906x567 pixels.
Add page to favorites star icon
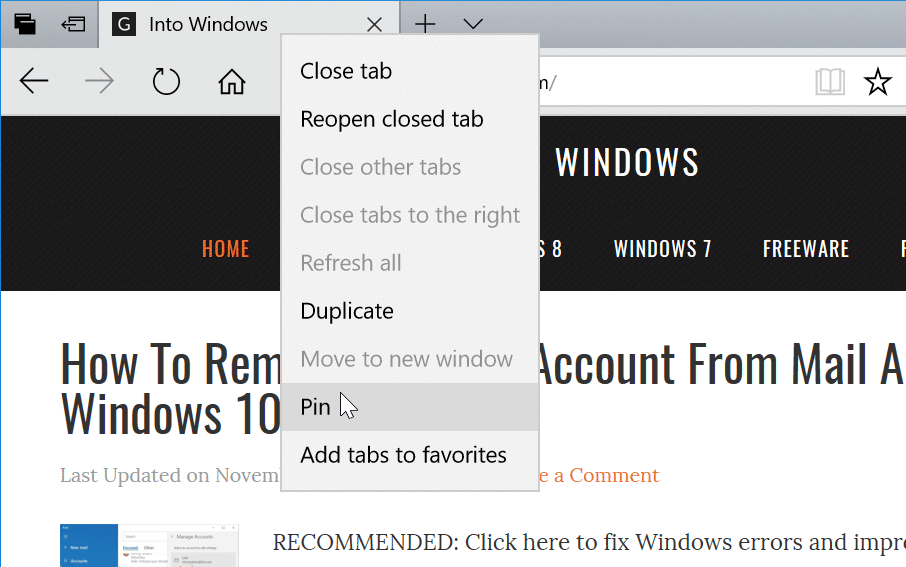point(878,81)
